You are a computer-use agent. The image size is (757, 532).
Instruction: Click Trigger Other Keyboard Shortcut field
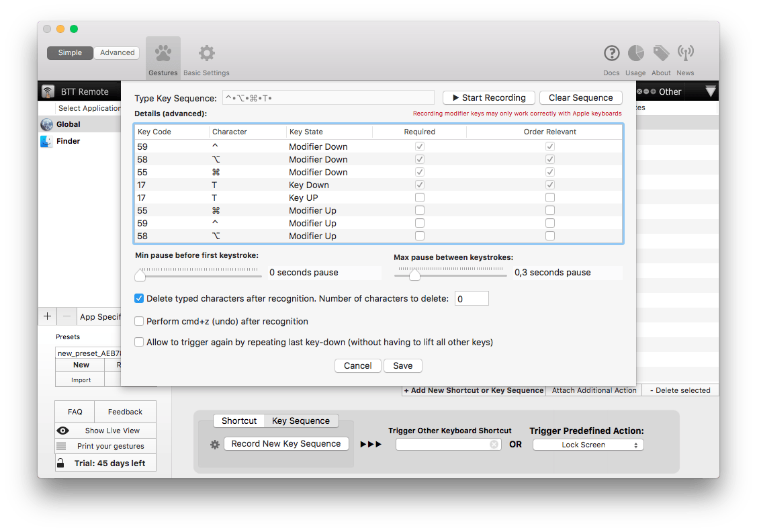(x=449, y=444)
